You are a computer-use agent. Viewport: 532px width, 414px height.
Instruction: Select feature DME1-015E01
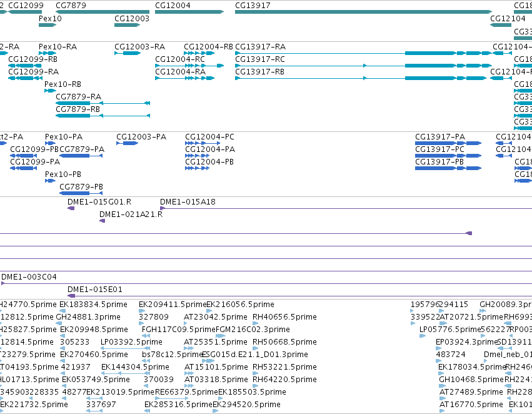tap(299, 296)
